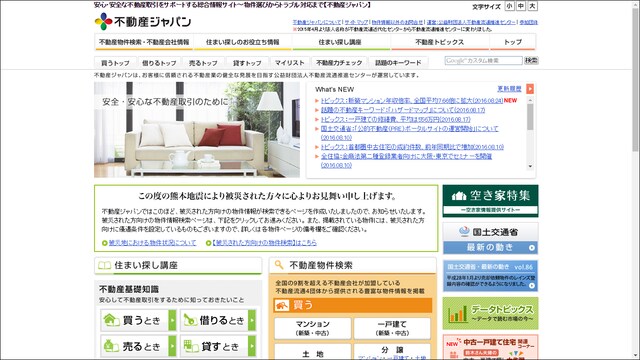Open マイリスト
The width and height of the screenshot is (640, 360).
[x=289, y=63]
